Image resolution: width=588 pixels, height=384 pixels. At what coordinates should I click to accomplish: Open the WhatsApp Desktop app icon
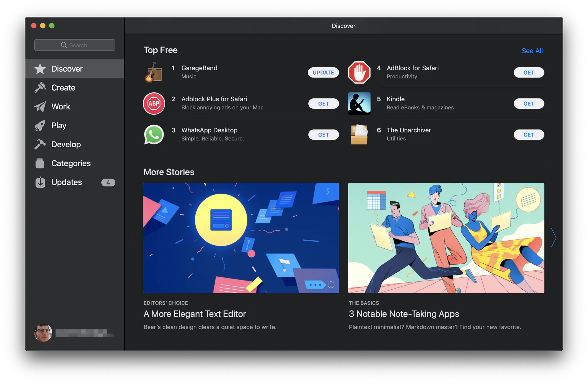click(x=154, y=134)
